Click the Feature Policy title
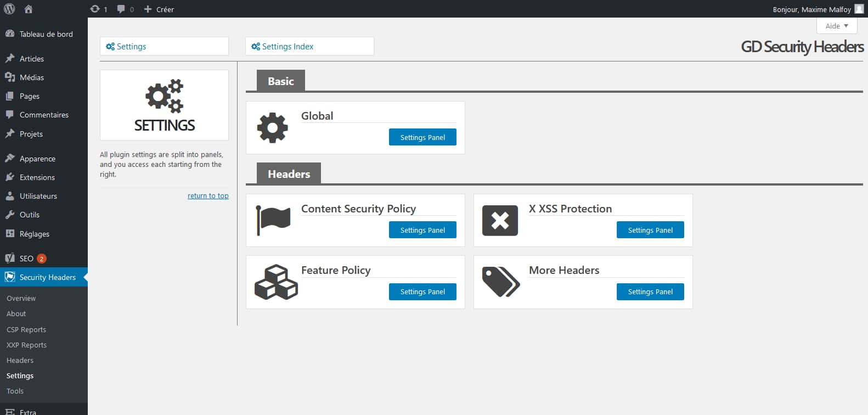This screenshot has width=868, height=415. click(336, 270)
